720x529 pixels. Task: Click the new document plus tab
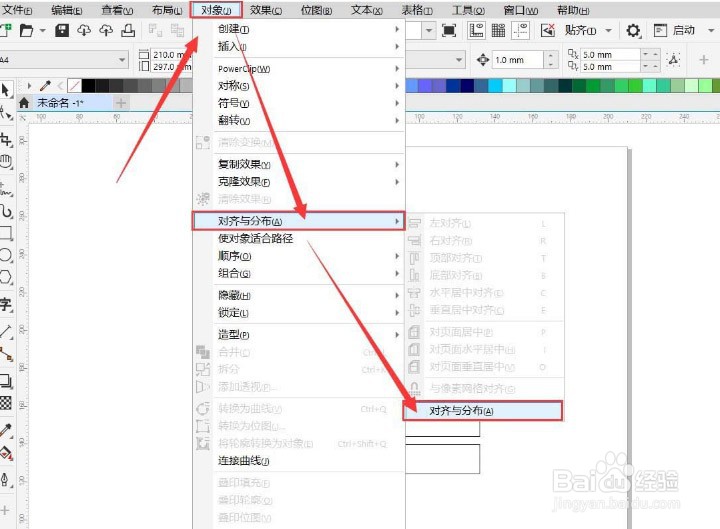click(121, 103)
